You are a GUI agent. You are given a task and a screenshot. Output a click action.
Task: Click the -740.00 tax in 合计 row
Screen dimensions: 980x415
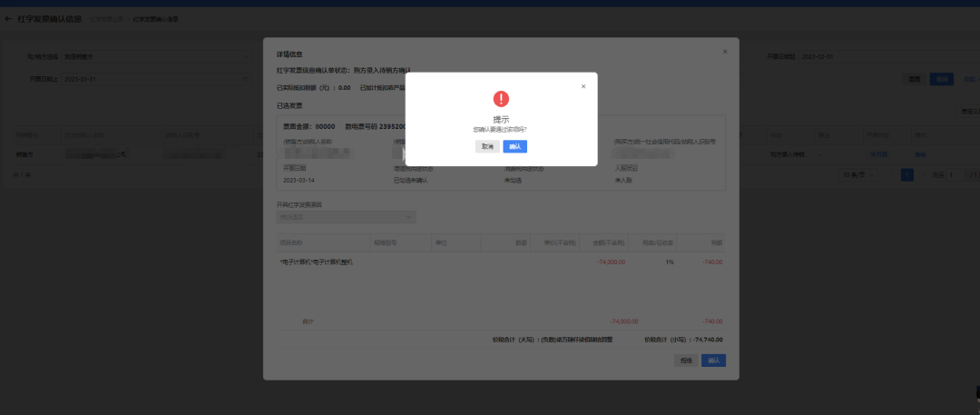(x=712, y=321)
